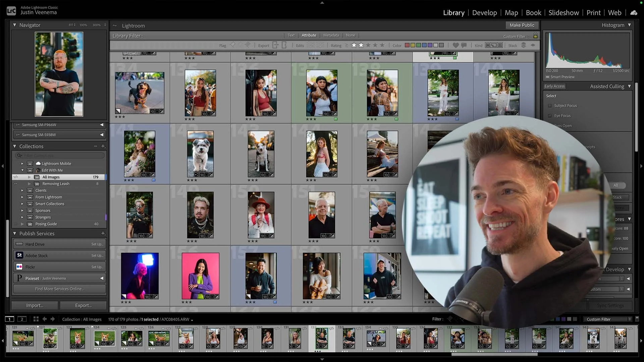
Task: Click the flag icon in the Library Filter bar
Action: (x=233, y=45)
